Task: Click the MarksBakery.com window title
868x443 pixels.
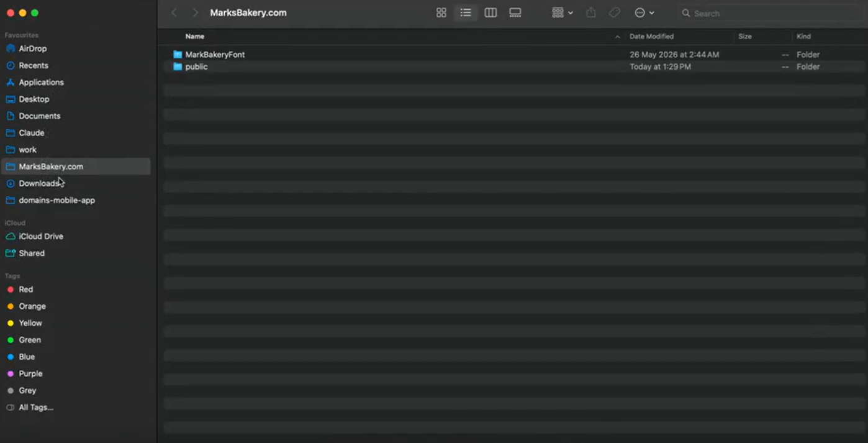Action: pos(248,13)
